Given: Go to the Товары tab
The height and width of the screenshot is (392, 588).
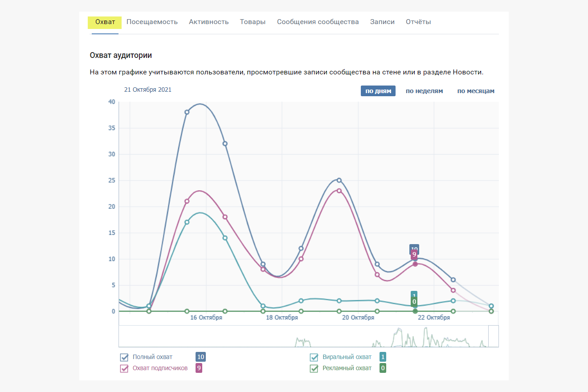Looking at the screenshot, I should [253, 22].
